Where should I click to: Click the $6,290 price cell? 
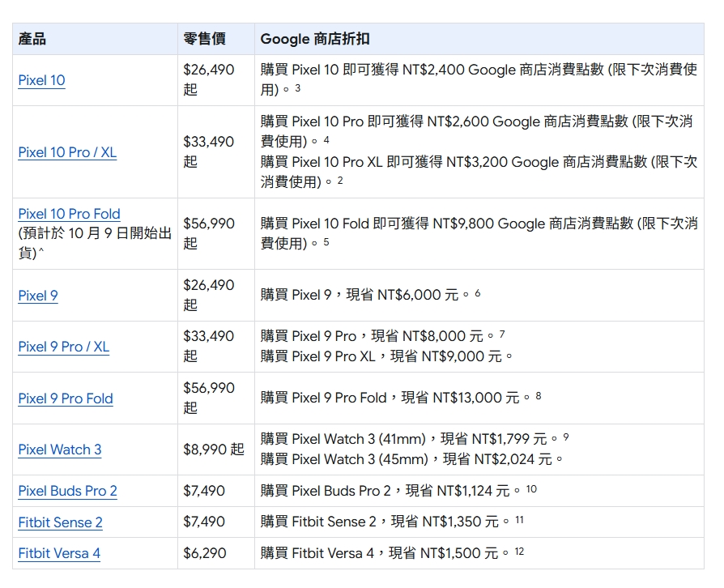tap(205, 553)
